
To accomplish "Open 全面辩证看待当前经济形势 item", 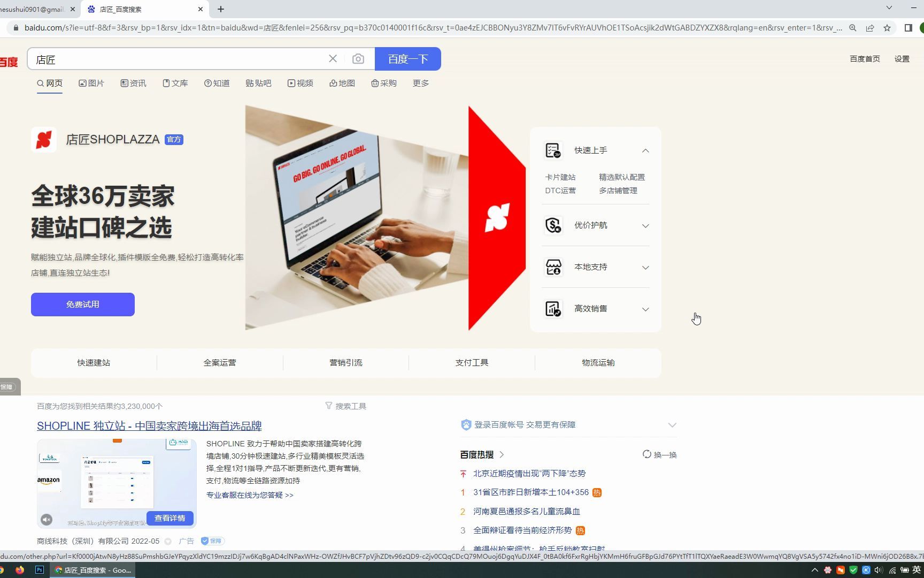I will (x=522, y=530).
